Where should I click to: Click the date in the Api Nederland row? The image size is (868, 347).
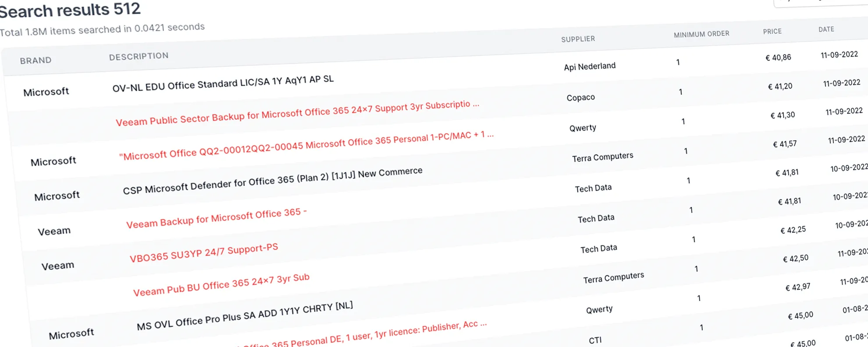point(839,55)
